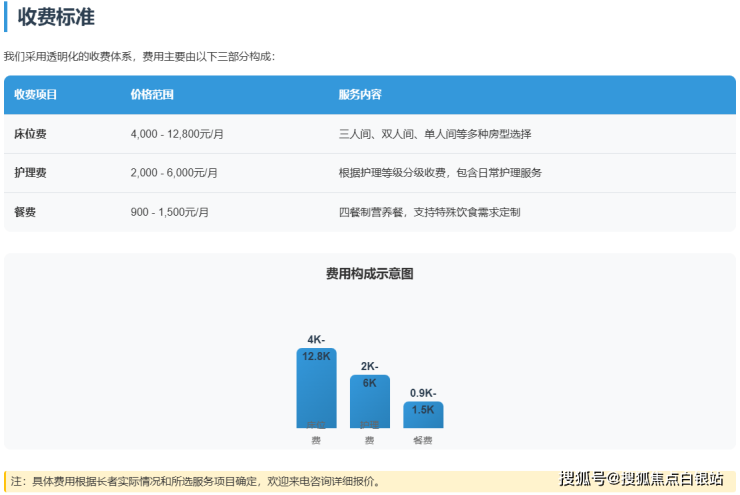The image size is (740, 495).
Task: Click the 价格范围 column header
Action: pyautogui.click(x=152, y=95)
